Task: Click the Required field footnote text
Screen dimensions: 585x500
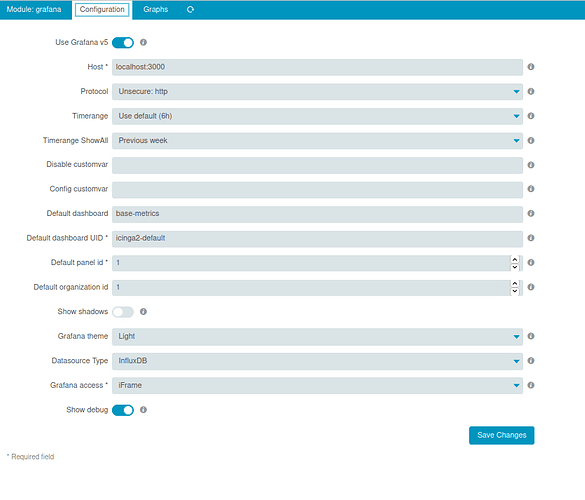Action: pyautogui.click(x=31, y=457)
